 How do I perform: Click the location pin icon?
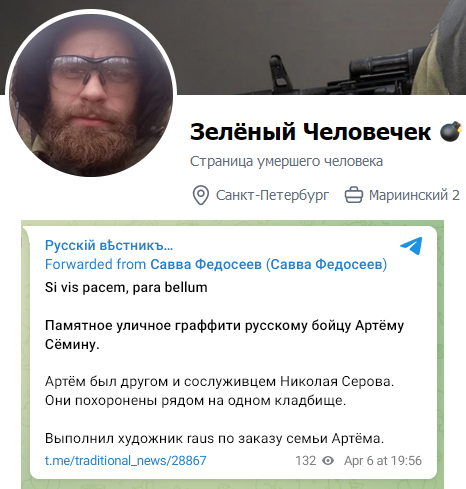(x=201, y=195)
